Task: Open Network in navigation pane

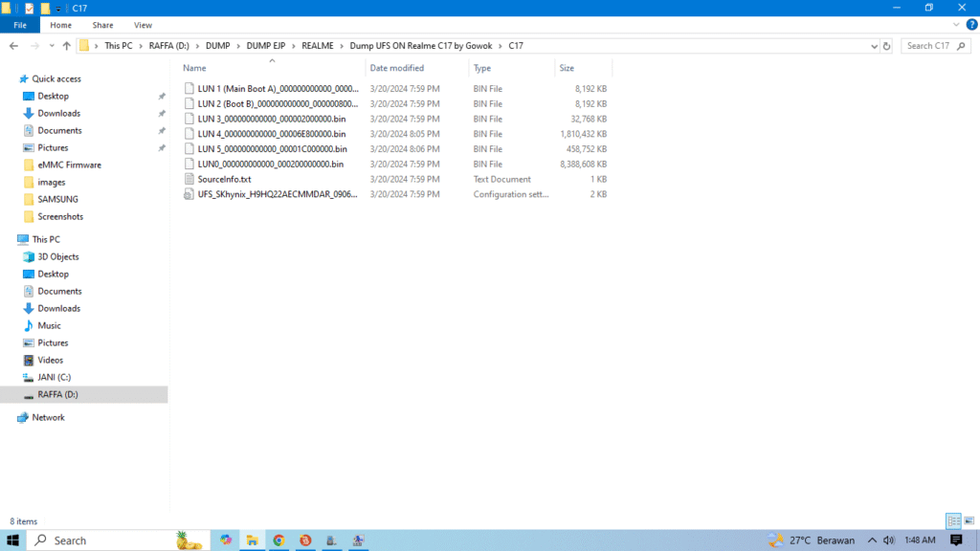Action: pos(48,417)
